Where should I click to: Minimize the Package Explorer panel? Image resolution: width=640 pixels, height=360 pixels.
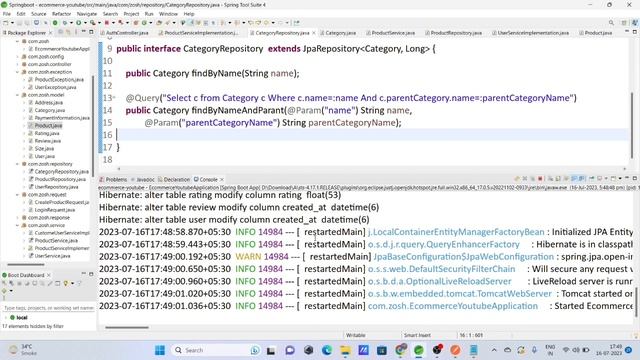pos(84,32)
